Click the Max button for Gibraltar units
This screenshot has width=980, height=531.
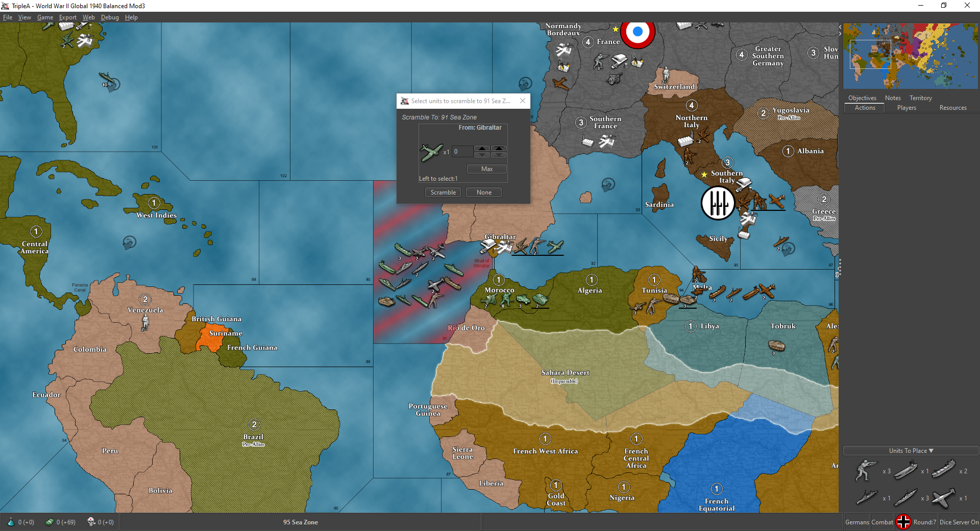[486, 169]
